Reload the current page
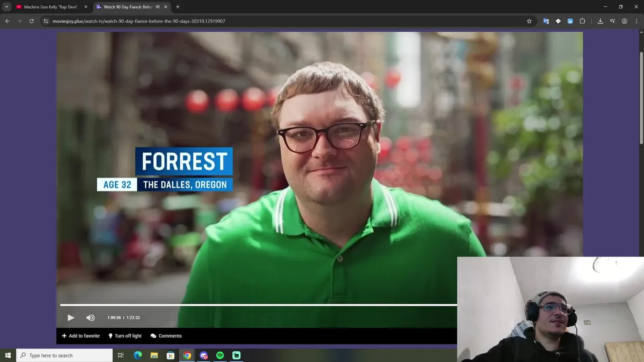The image size is (644, 362). point(31,21)
